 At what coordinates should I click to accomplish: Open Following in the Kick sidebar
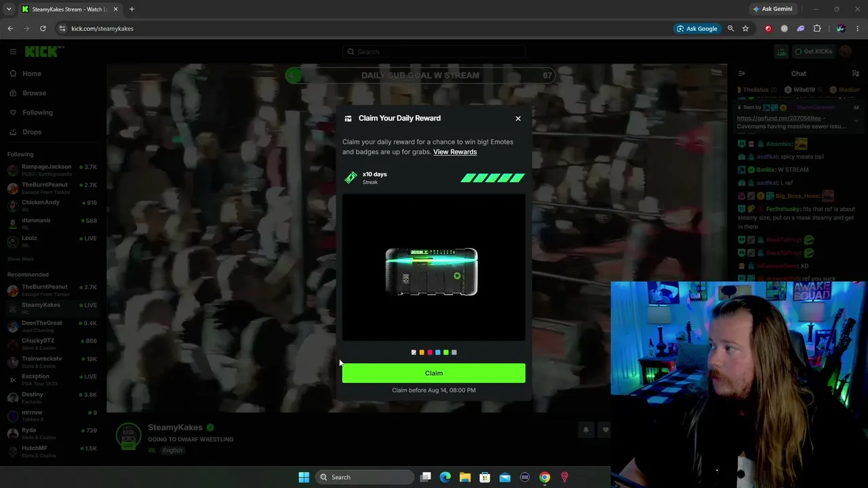pos(37,113)
